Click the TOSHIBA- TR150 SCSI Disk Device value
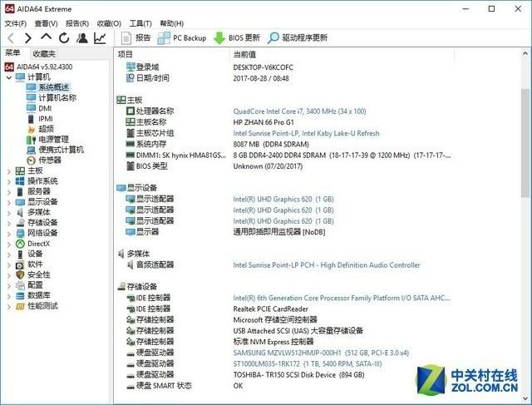 pos(298,375)
